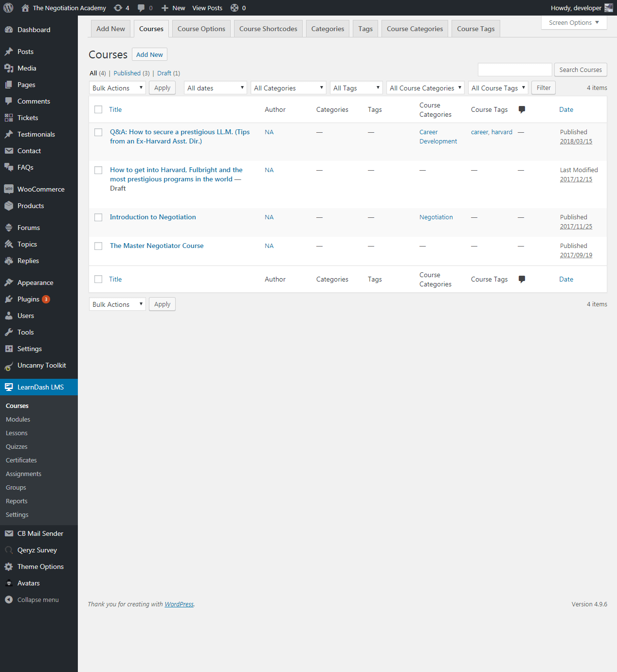Select the Introduction to Negotiation checkbox

pos(98,217)
